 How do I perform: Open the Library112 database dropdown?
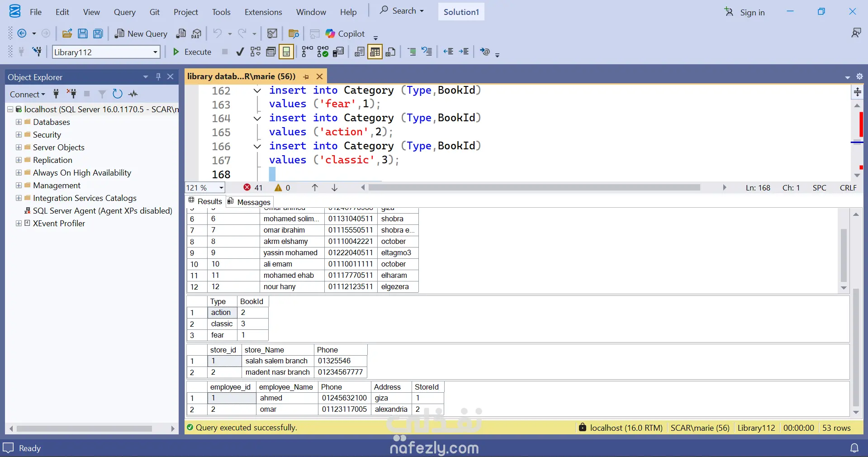coord(155,52)
